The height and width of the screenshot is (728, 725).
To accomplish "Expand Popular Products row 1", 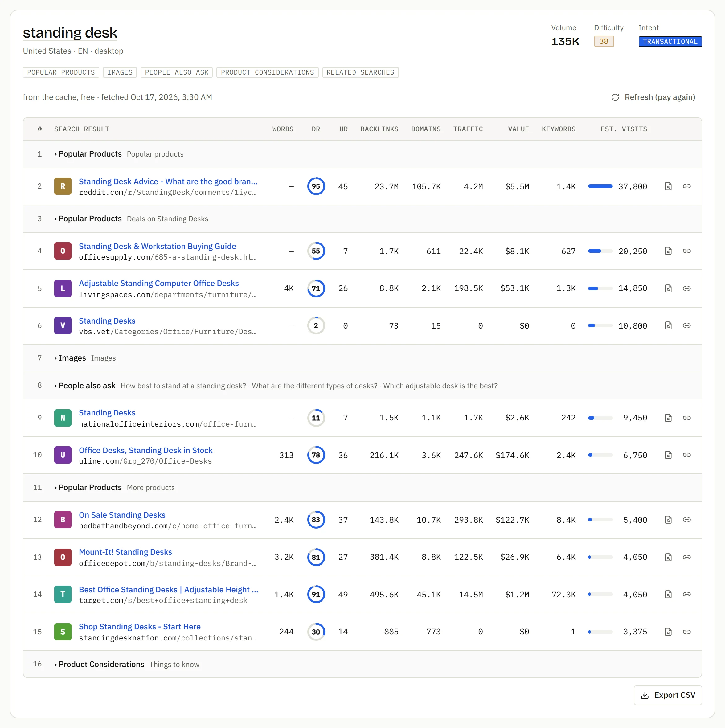I will point(362,154).
